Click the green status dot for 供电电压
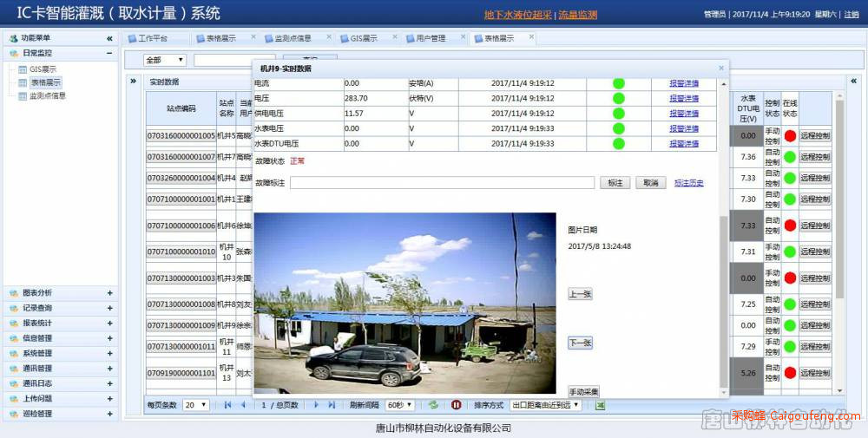868x438 pixels. 618,114
